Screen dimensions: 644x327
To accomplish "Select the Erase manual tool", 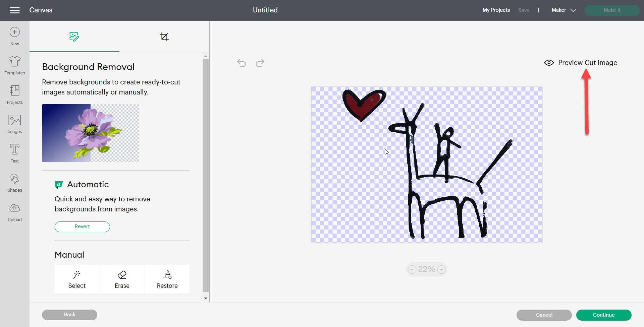I will point(122,279).
